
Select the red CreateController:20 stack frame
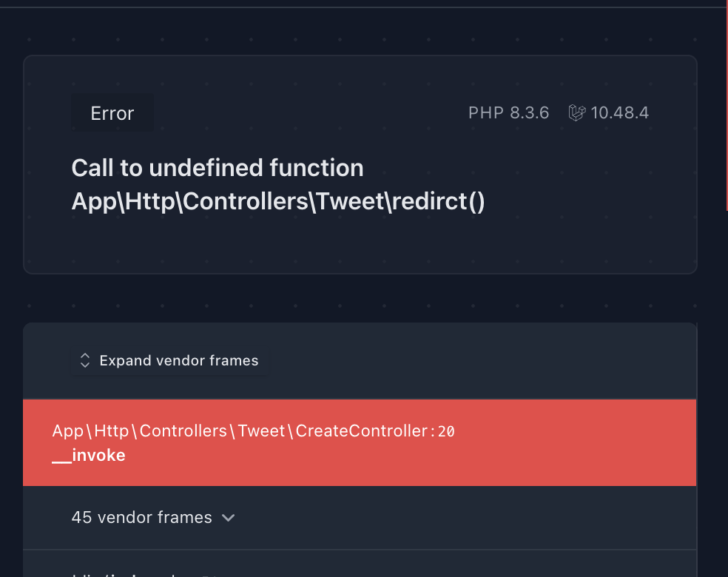360,443
